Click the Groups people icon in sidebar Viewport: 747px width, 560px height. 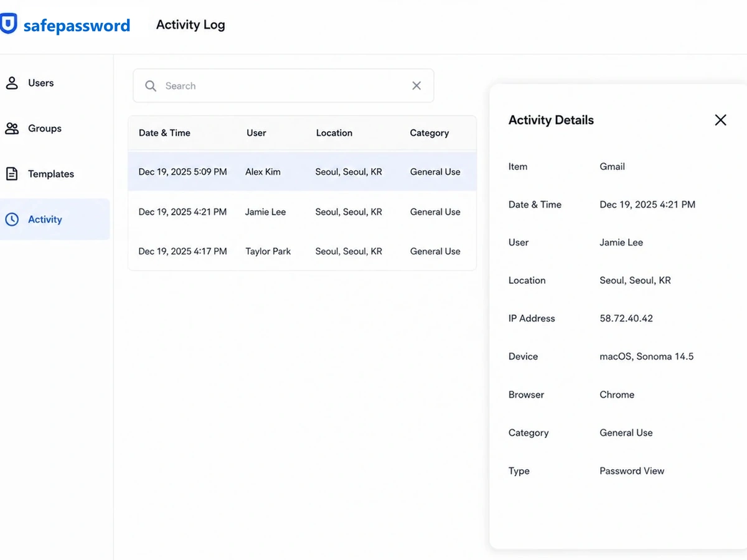click(x=12, y=129)
